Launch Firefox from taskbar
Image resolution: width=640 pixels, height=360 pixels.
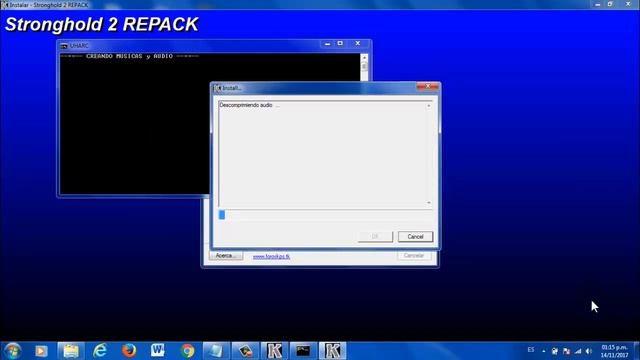point(129,351)
